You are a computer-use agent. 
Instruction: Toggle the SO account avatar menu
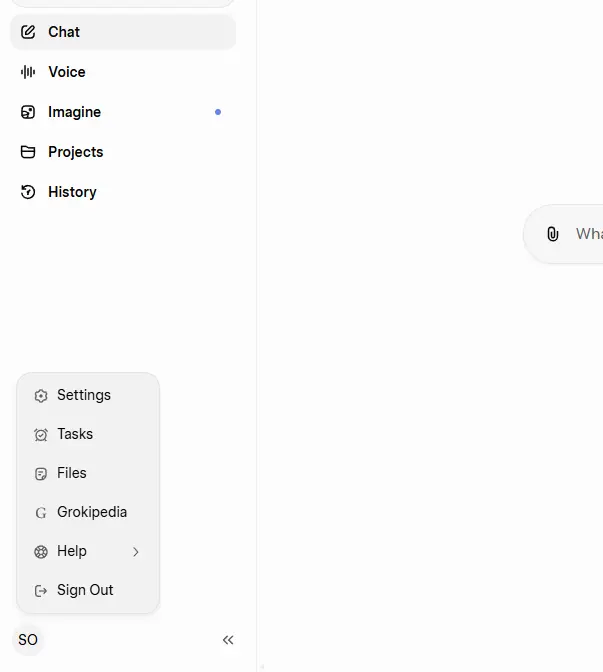[28, 640]
